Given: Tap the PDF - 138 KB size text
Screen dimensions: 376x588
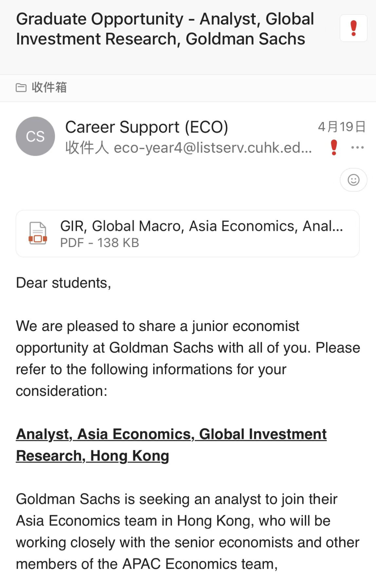Looking at the screenshot, I should pos(100,243).
